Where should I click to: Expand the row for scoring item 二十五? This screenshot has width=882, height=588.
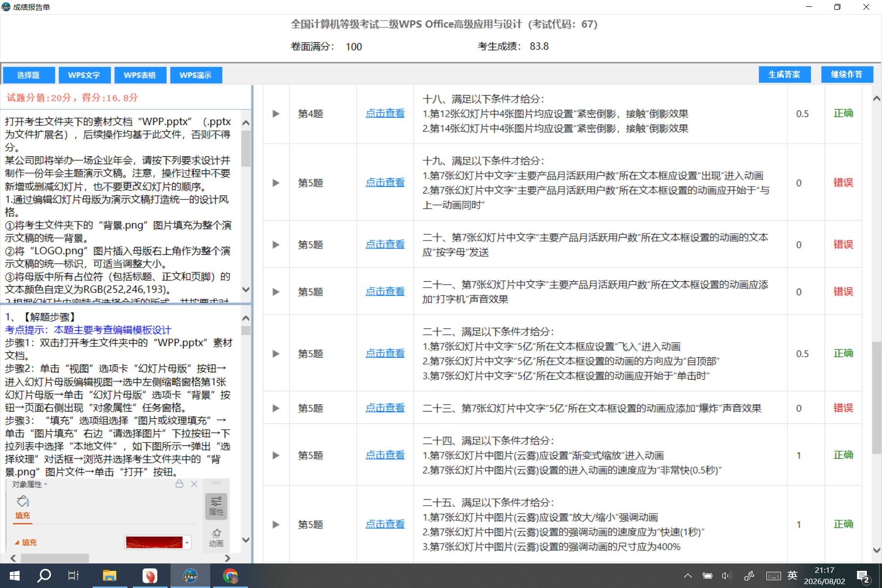click(276, 524)
